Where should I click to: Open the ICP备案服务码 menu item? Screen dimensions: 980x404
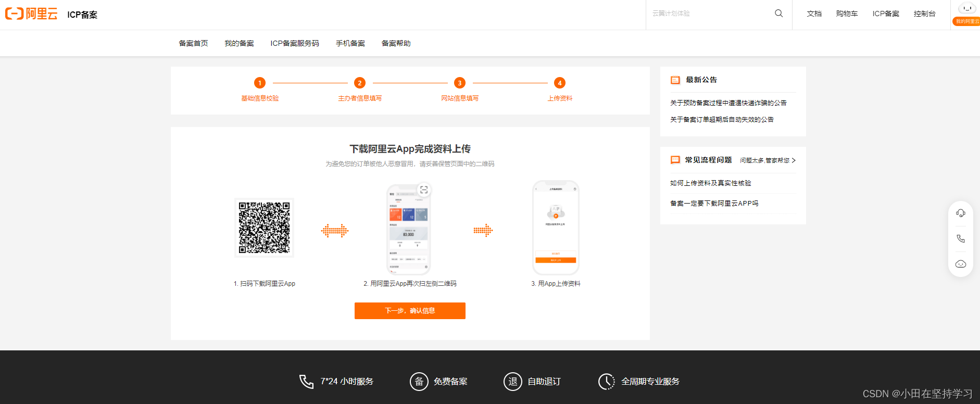295,43
